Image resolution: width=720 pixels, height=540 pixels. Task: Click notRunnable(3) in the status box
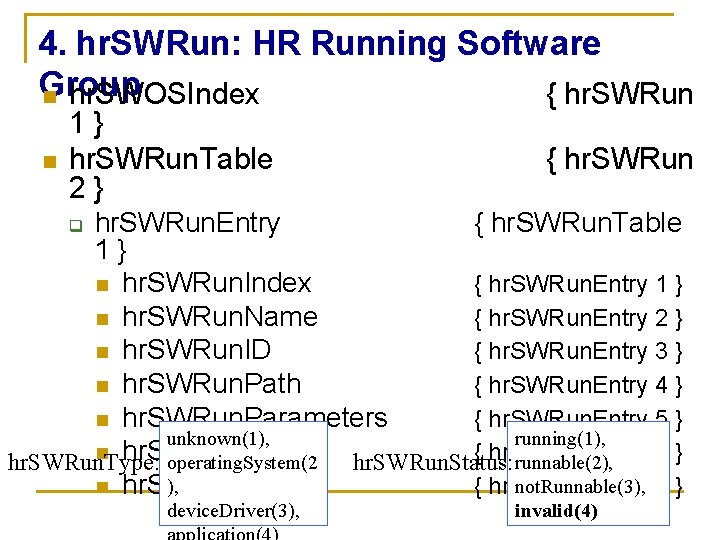point(580,487)
